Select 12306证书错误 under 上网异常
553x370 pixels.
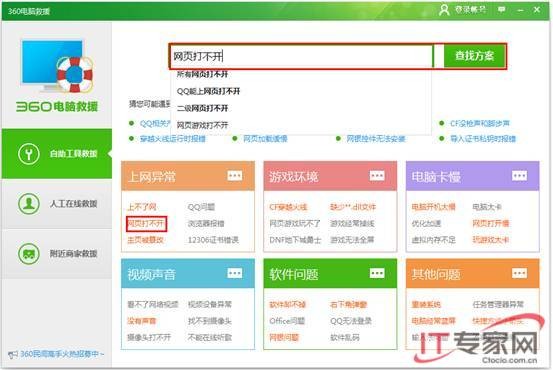click(213, 240)
